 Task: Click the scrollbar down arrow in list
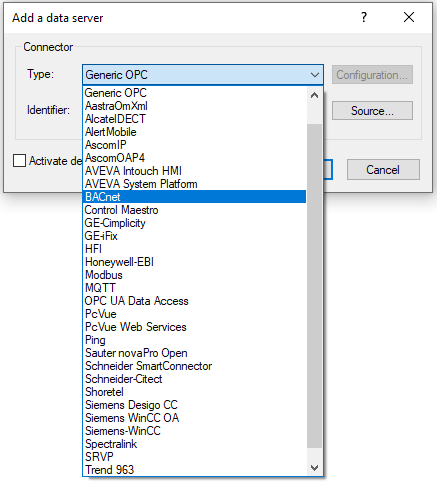pos(314,468)
